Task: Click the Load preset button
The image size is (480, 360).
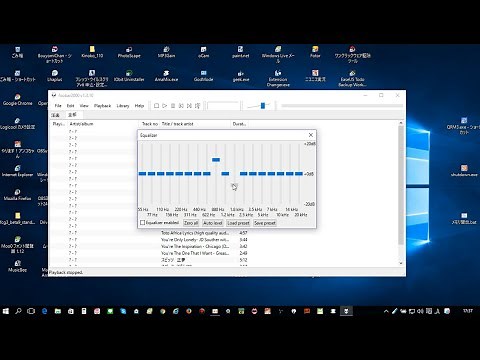Action: click(238, 223)
